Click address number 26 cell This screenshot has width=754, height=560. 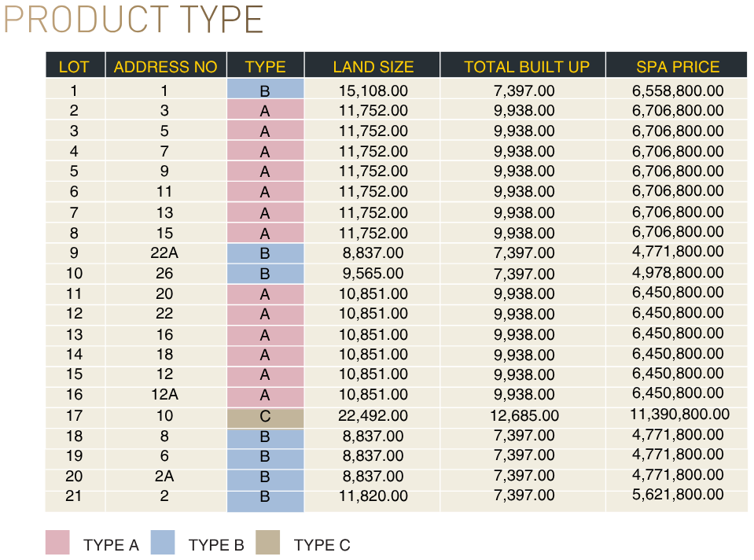pos(165,274)
